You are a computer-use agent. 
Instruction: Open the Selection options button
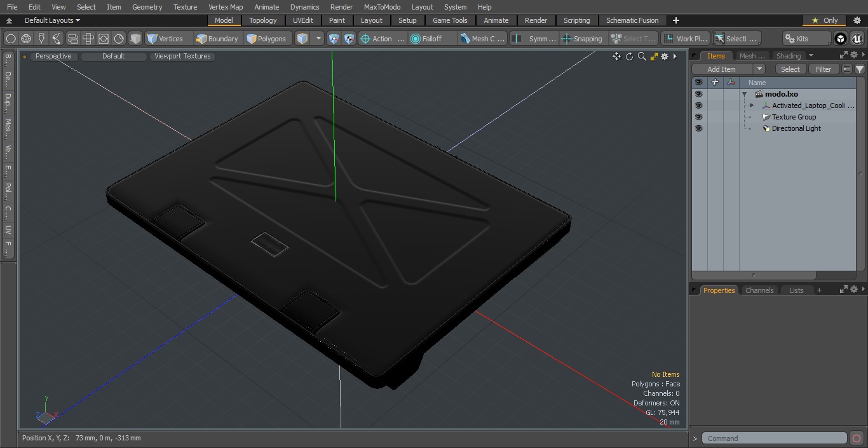click(736, 39)
